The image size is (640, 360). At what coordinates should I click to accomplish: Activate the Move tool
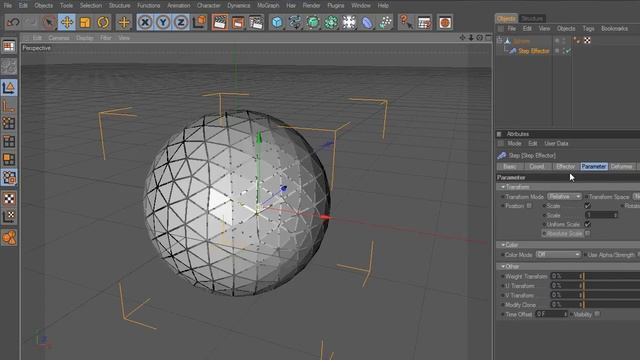pos(67,22)
